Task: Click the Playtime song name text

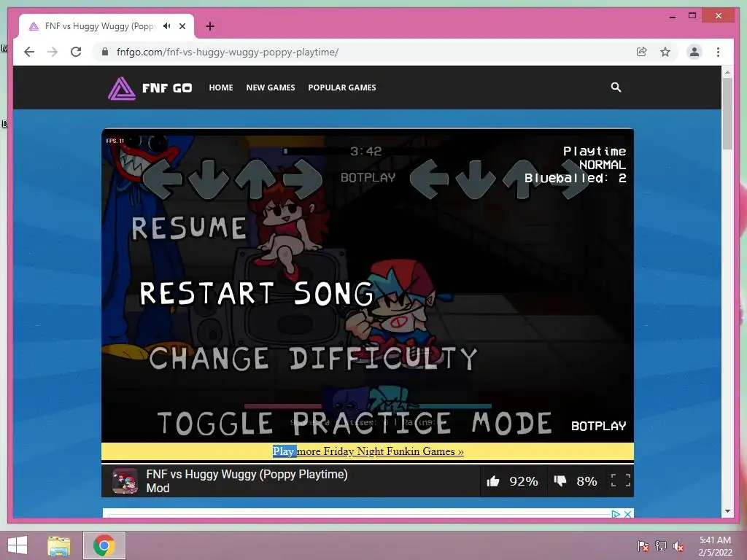Action: click(595, 152)
